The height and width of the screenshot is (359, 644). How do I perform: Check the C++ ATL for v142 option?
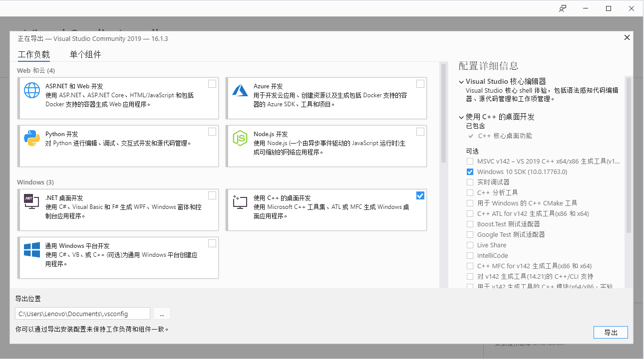click(470, 213)
